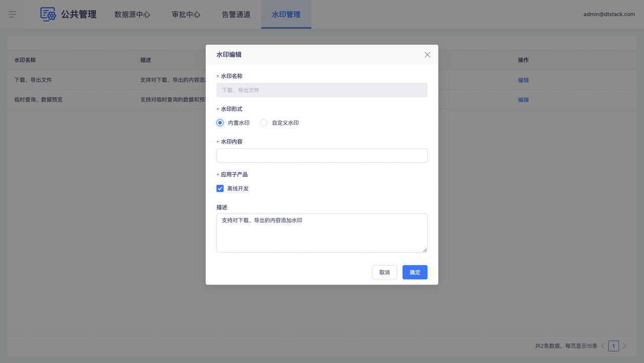The image size is (644, 363).
Task: Toggle the sidebar collapse hamburger icon
Action: 13,15
